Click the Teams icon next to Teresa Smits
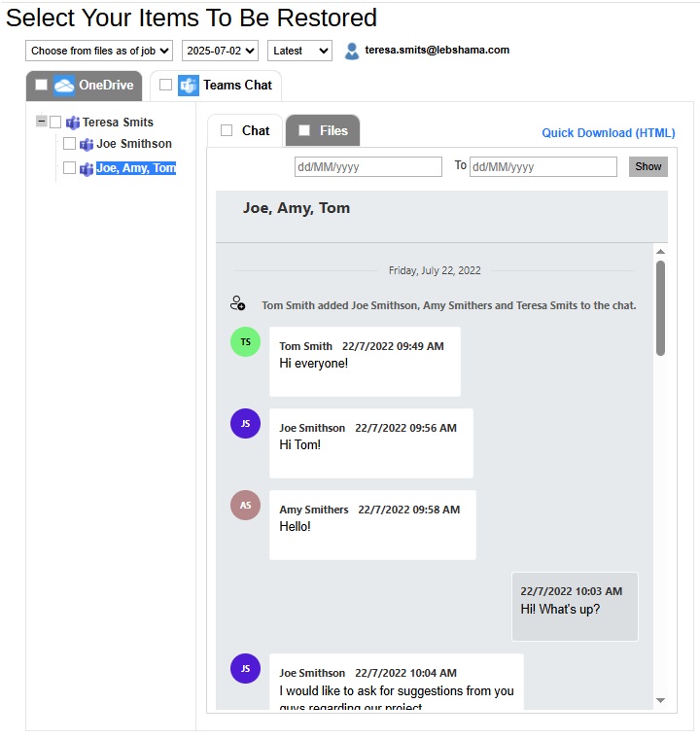The height and width of the screenshot is (739, 700). (x=73, y=123)
